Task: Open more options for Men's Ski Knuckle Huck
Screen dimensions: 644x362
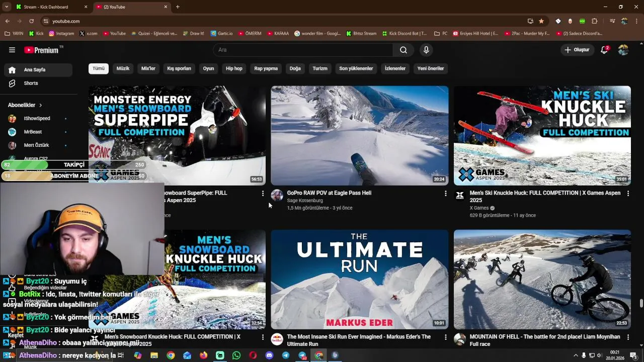Action: click(628, 194)
